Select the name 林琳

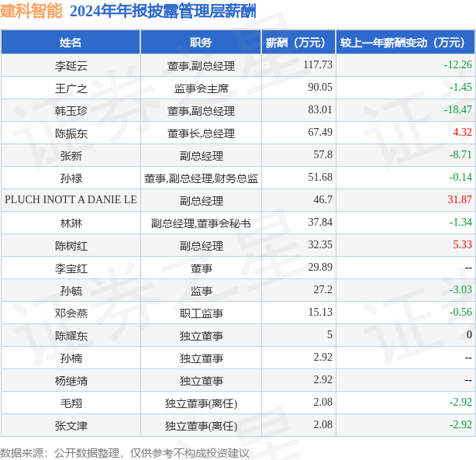tap(71, 223)
